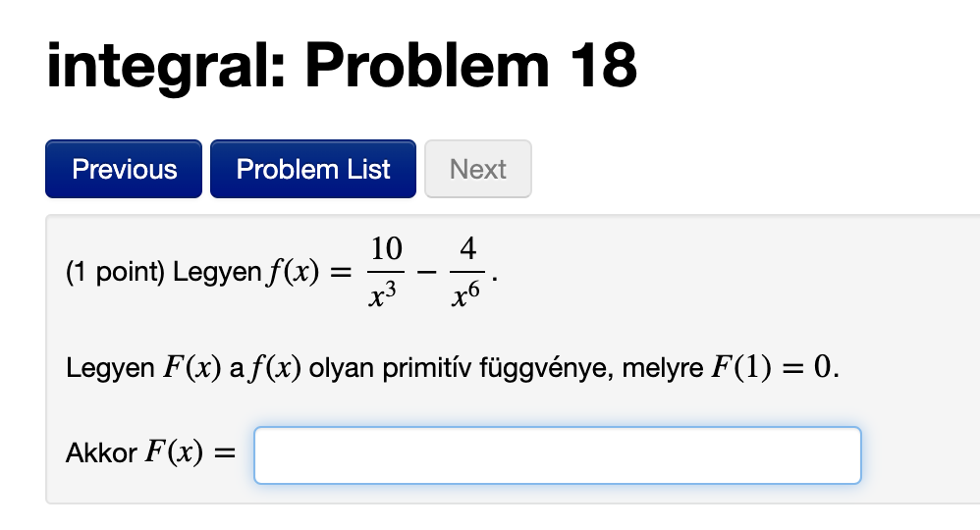Click the fraction 4 over x to the sixth

coord(467,272)
